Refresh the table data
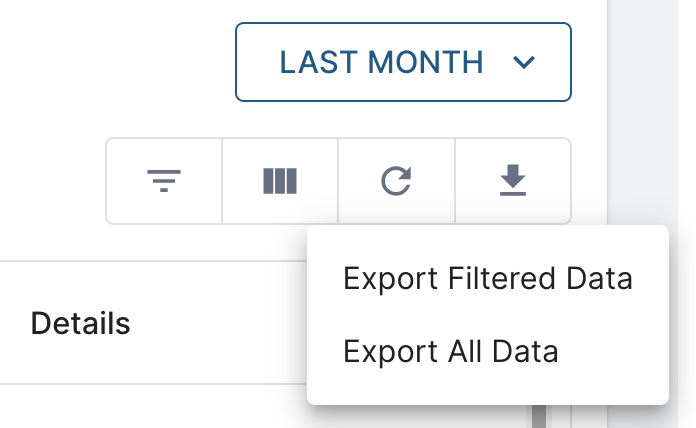The width and height of the screenshot is (696, 428). click(397, 181)
